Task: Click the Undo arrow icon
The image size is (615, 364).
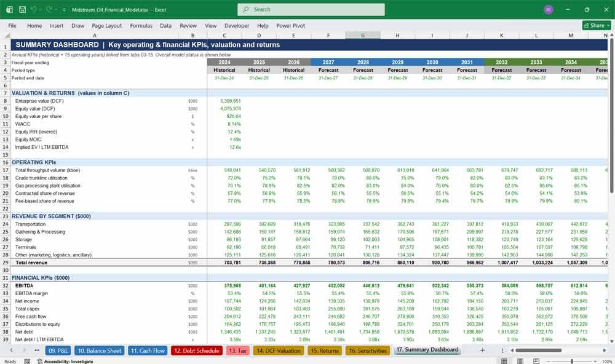Action: (34, 9)
